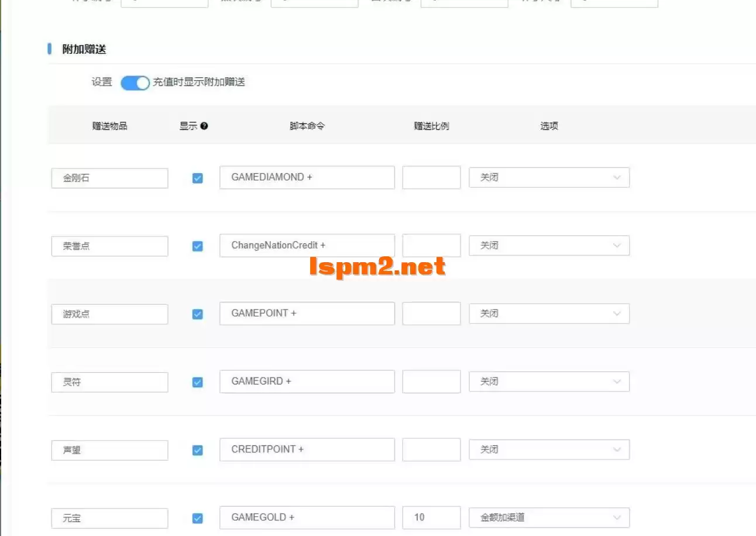Click the 元宝 item name field

click(109, 518)
